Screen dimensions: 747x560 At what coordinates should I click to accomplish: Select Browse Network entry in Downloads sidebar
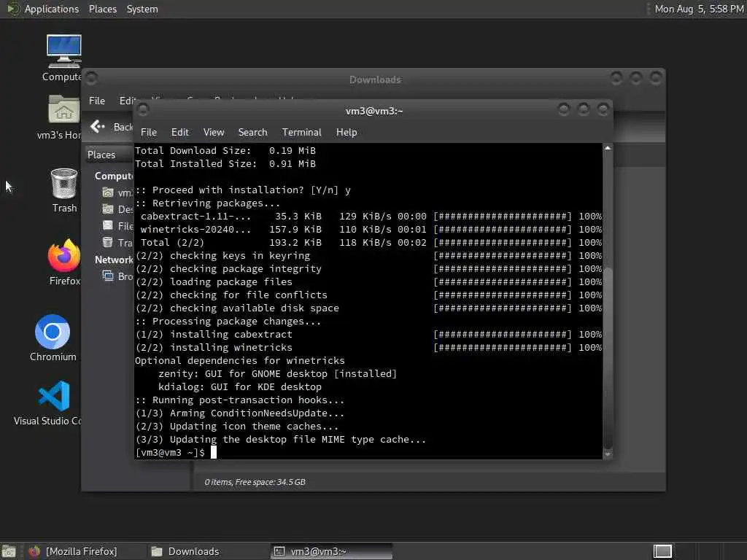tap(117, 276)
